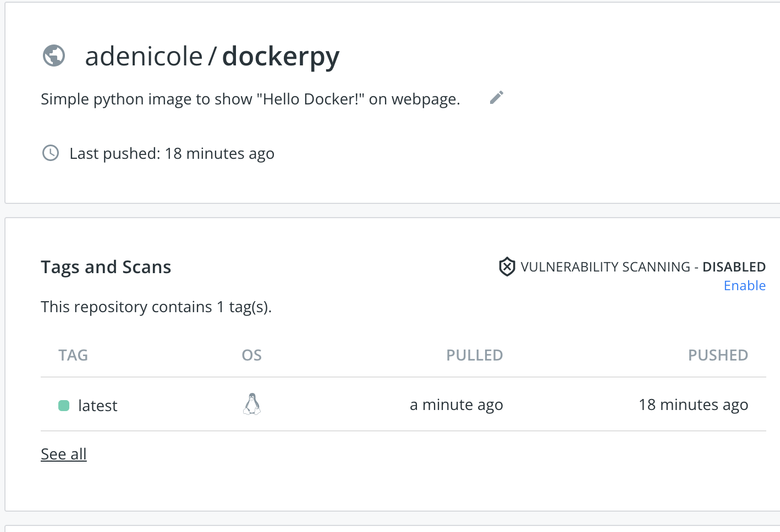The image size is (780, 532).
Task: Click the VULNERABILITY SCANNING - DISABLED label
Action: (643, 267)
